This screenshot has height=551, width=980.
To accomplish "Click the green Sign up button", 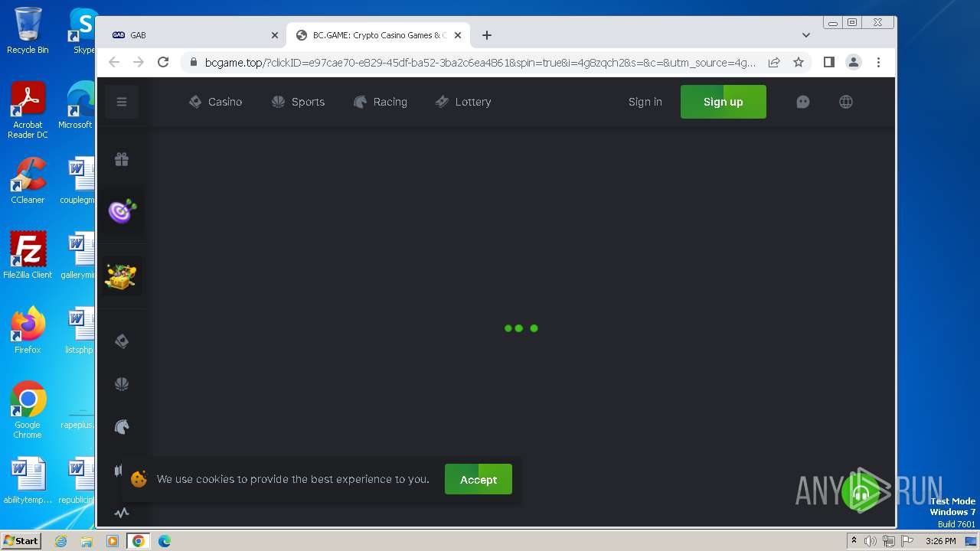I will pyautogui.click(x=724, y=102).
